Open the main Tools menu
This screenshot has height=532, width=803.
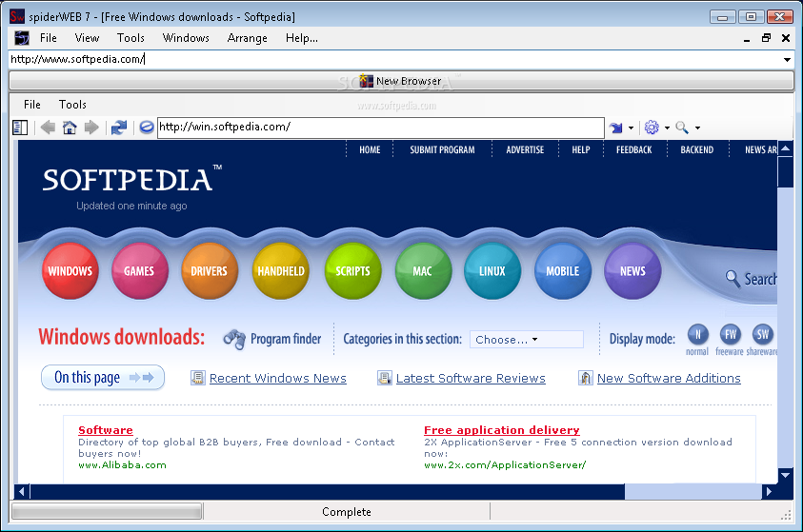tap(130, 38)
